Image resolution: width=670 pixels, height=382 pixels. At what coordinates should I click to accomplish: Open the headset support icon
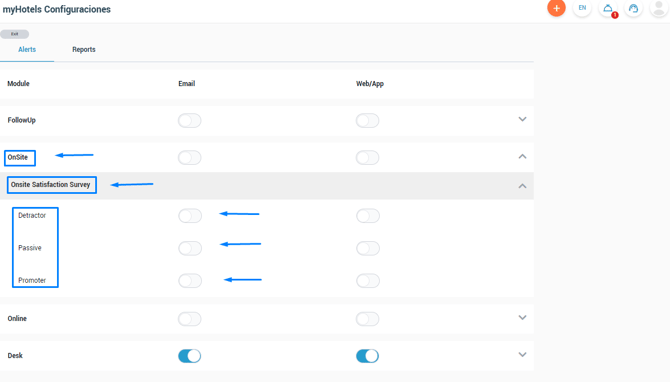pyautogui.click(x=633, y=8)
